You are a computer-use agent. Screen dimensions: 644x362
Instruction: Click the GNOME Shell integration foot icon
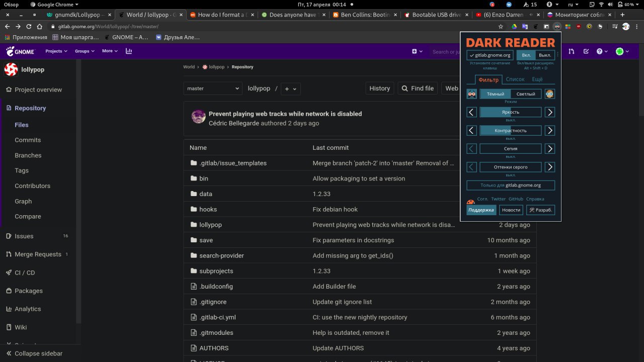(x=536, y=26)
